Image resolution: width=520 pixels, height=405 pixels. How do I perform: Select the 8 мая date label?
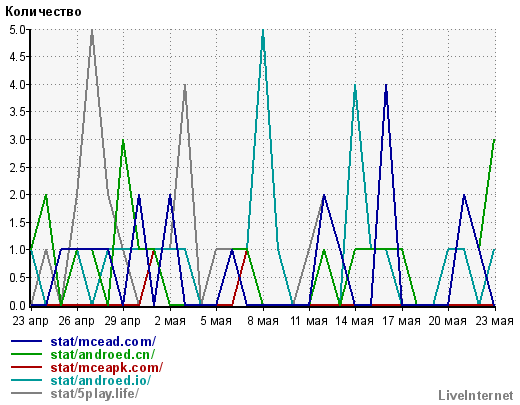[x=263, y=321]
